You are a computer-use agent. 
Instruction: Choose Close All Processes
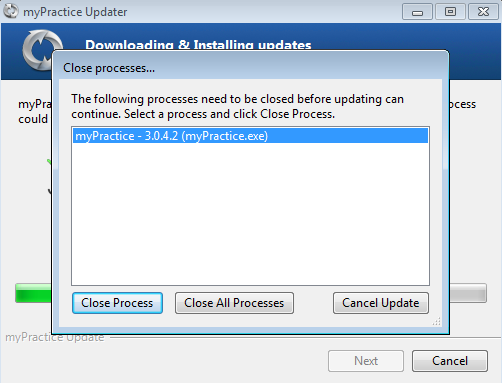pos(234,303)
